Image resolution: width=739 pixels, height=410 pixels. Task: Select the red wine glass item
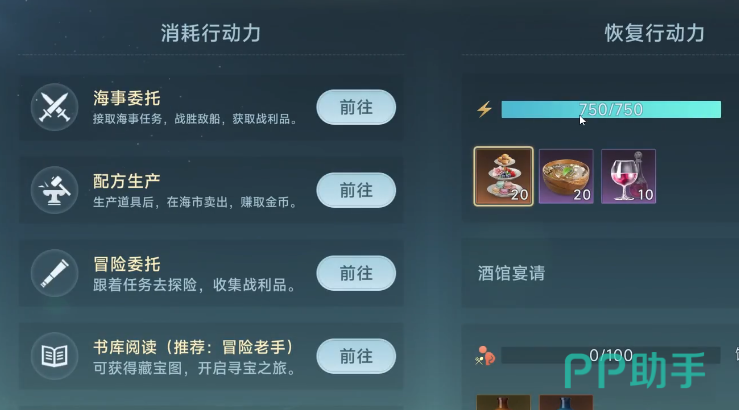pos(628,176)
